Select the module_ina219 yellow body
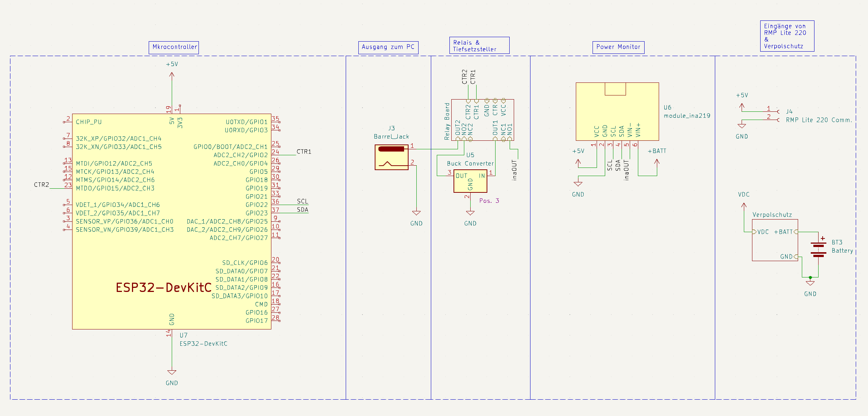Screen dimensions: 868x416 click(617, 111)
